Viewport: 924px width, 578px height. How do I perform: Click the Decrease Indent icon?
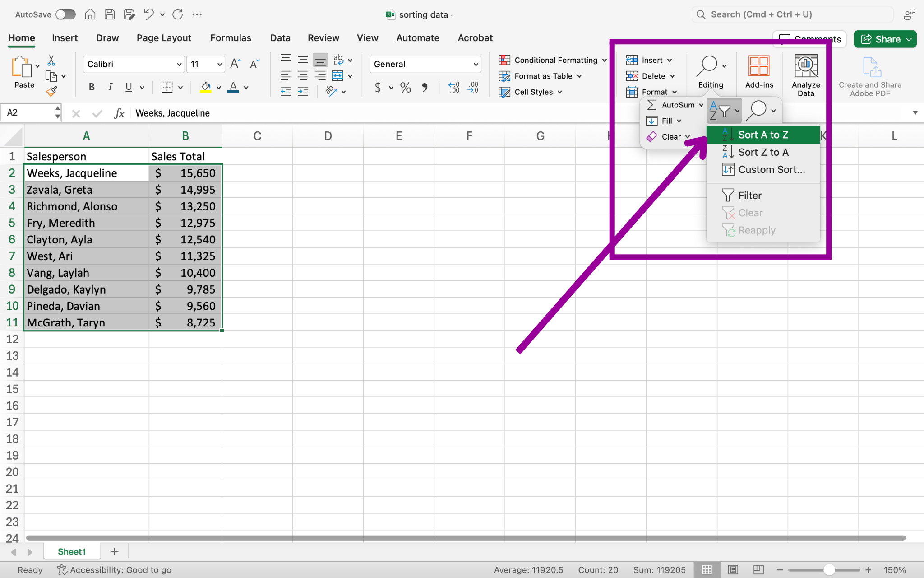tap(286, 92)
